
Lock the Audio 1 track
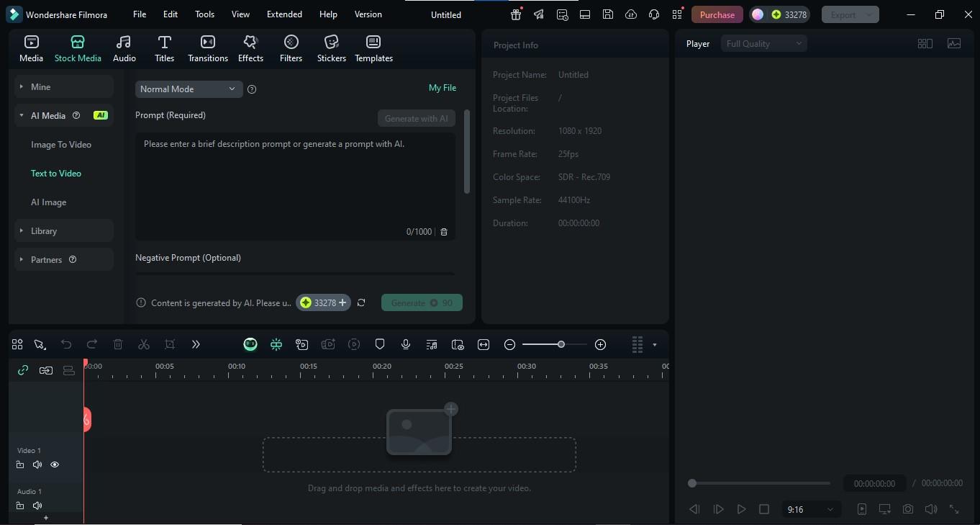(x=20, y=506)
